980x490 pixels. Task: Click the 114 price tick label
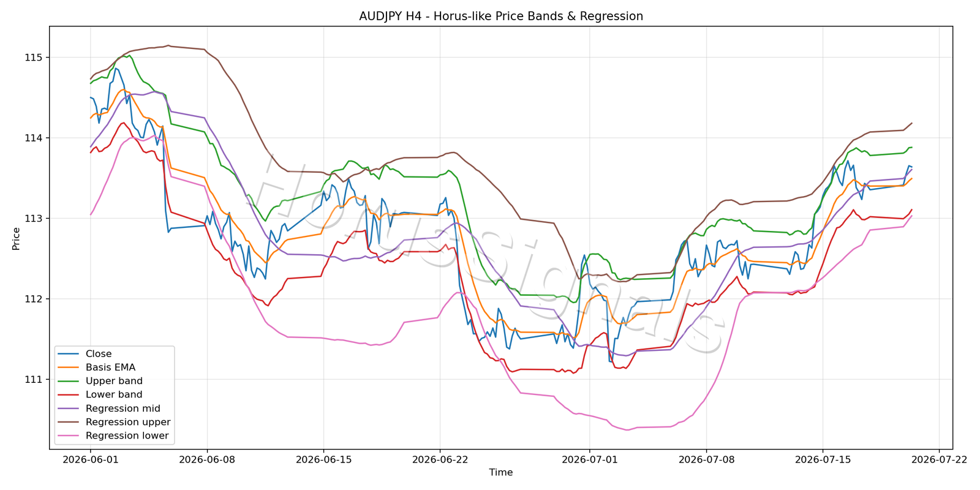(x=33, y=138)
